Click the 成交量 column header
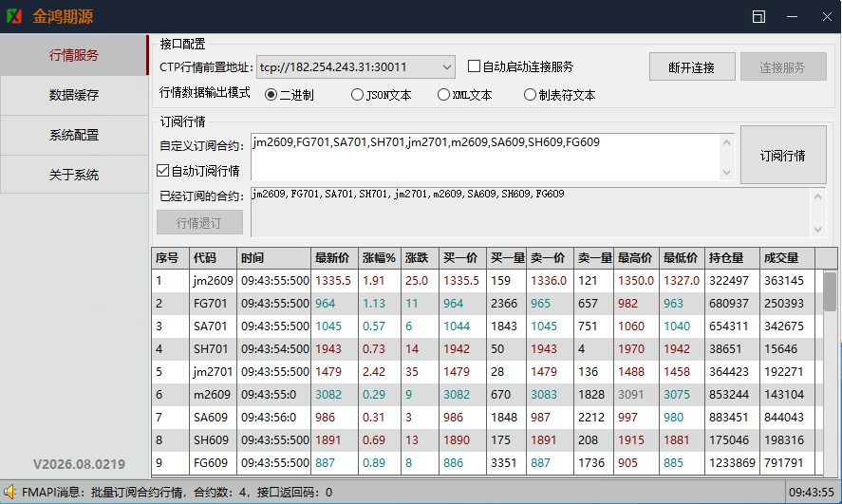 (787, 258)
